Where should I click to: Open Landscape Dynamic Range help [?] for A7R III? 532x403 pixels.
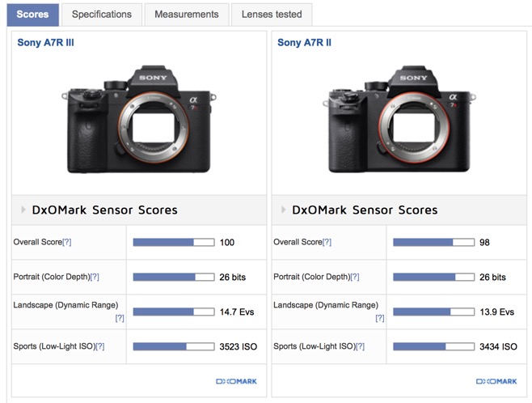[x=120, y=318]
